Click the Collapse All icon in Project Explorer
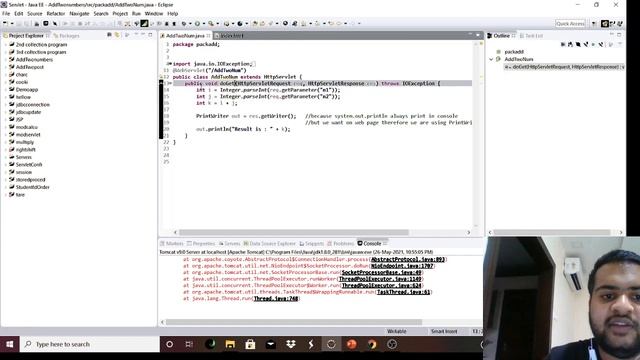 point(109,36)
